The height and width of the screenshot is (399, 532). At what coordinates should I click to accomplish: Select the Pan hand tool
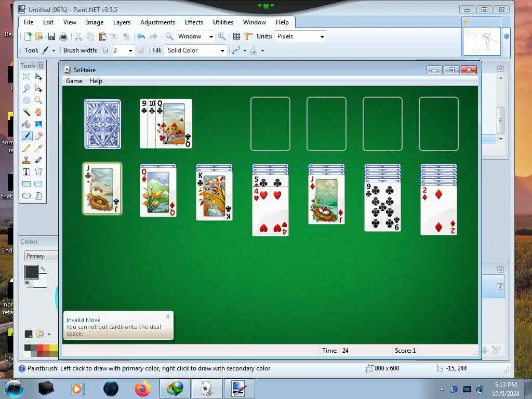(38, 112)
